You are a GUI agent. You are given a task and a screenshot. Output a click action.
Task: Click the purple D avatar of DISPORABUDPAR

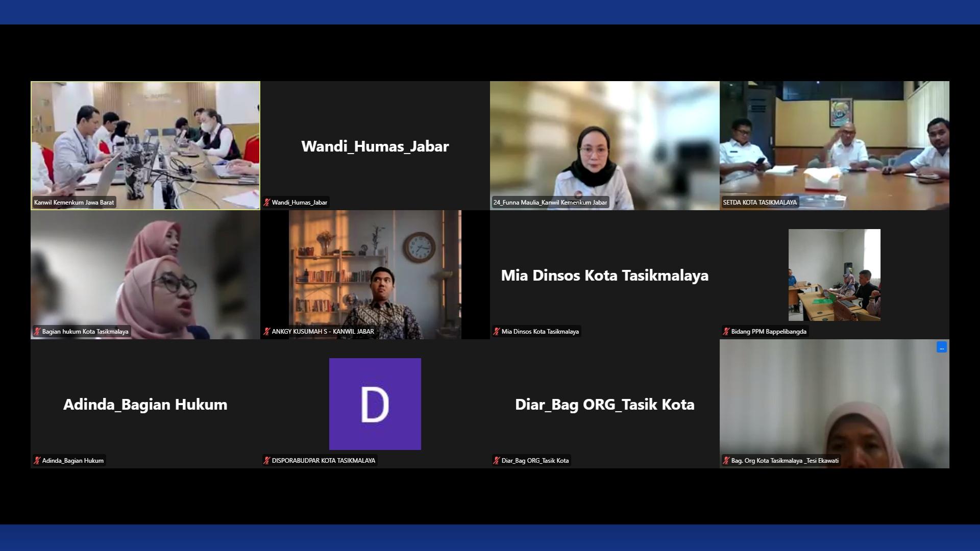[x=375, y=404]
